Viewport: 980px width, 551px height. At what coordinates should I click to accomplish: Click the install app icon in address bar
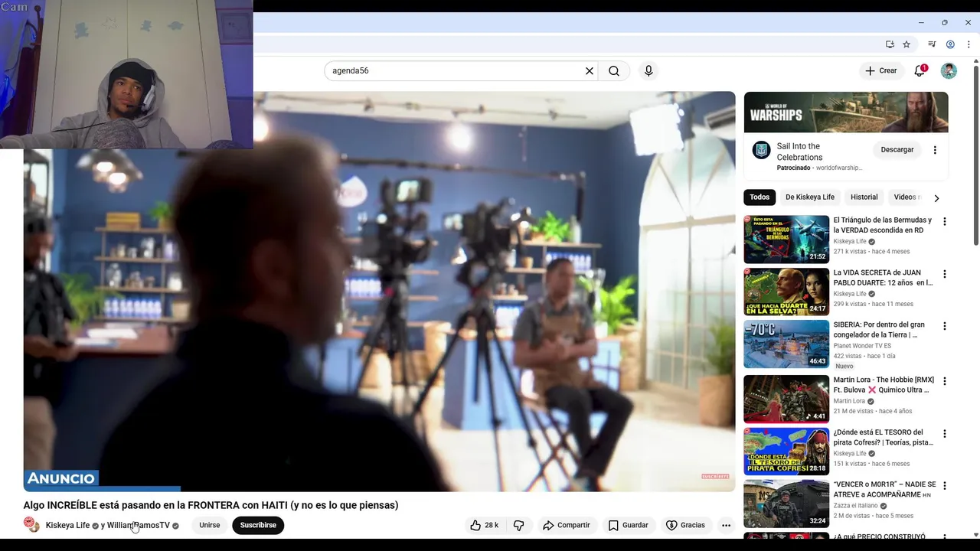pos(890,44)
